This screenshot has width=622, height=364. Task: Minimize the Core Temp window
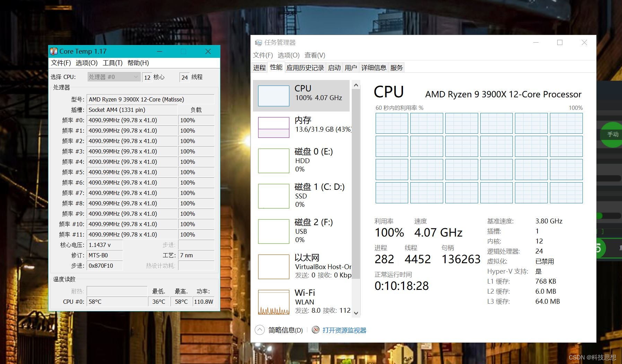[x=160, y=51]
